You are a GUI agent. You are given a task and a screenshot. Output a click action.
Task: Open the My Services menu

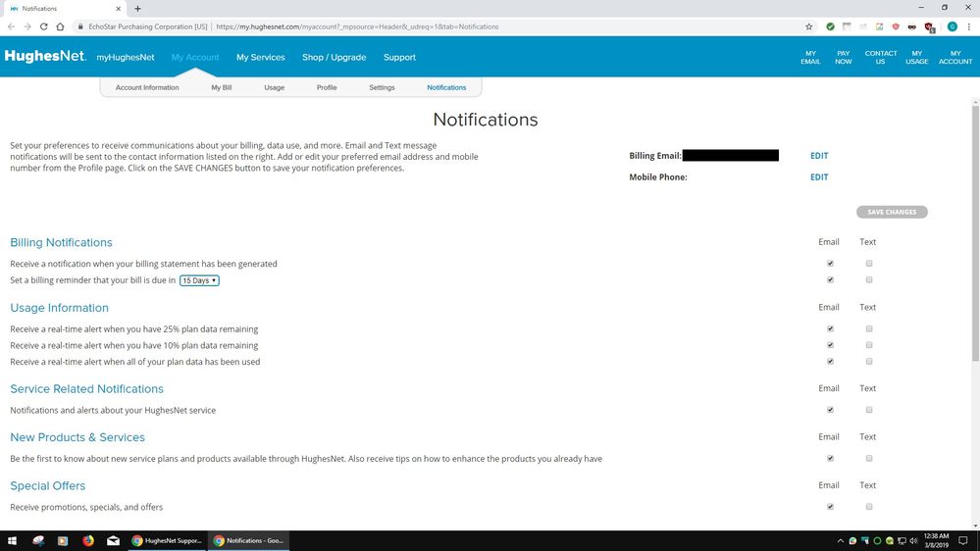[x=260, y=58]
